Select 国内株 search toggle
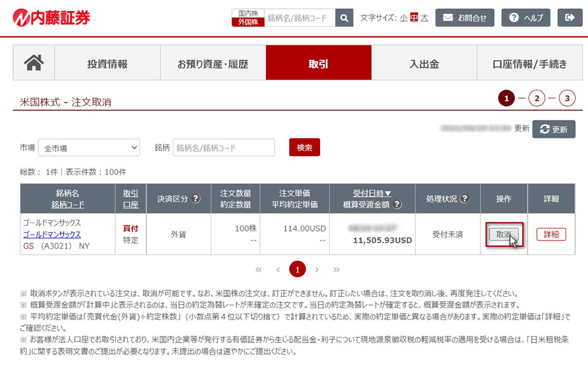 248,13
